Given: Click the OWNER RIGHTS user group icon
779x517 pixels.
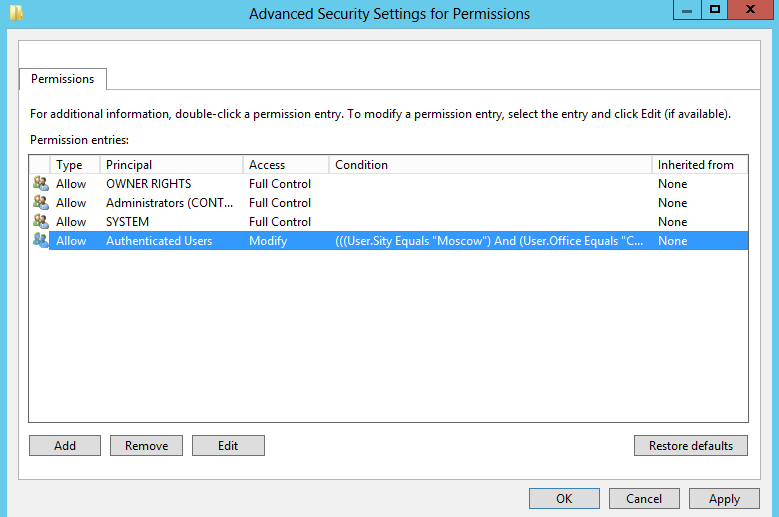Looking at the screenshot, I should point(41,184).
